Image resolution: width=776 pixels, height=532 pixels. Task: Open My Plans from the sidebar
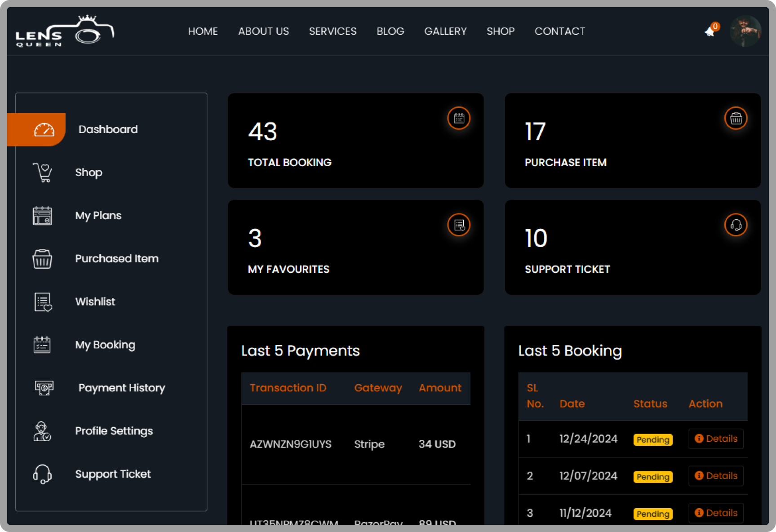pos(98,216)
